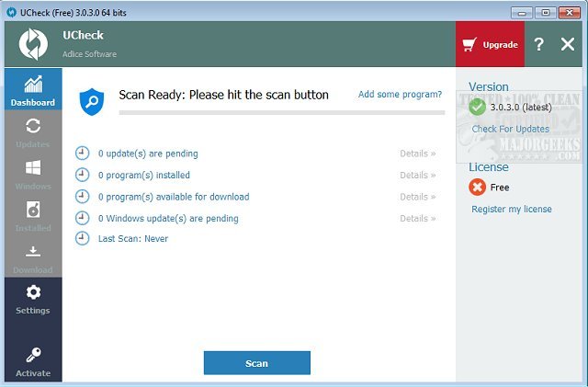Screen dimensions: 588x387
Task: Click the scan progress bar
Action: tap(281, 113)
